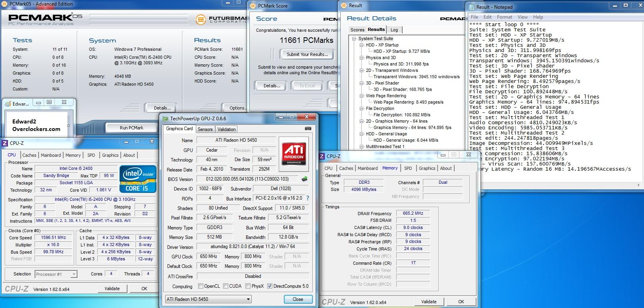Screen dimensions: 644x308
Task: Click the Graphics Card tab in GPU-Z
Action: pos(179,129)
